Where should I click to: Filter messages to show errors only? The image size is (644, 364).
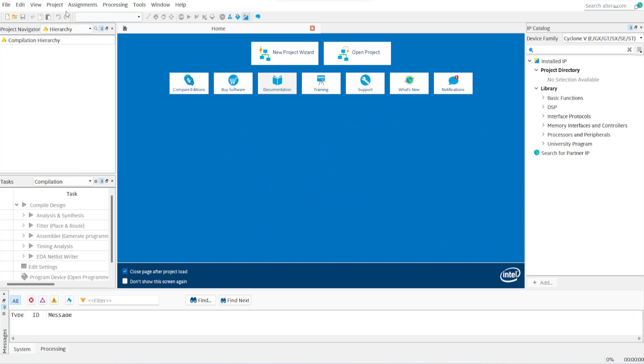click(31, 300)
